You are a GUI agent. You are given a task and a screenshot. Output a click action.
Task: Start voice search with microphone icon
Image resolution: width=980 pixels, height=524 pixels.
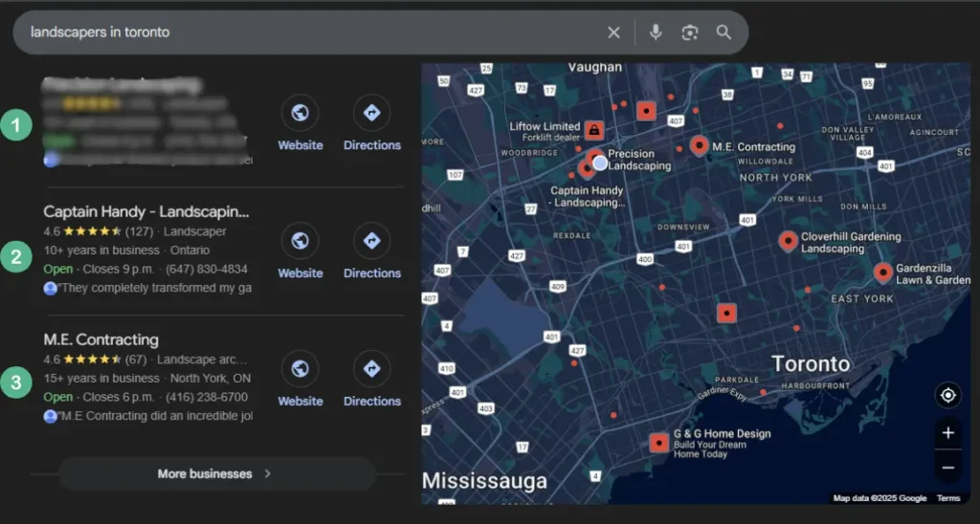(x=656, y=33)
